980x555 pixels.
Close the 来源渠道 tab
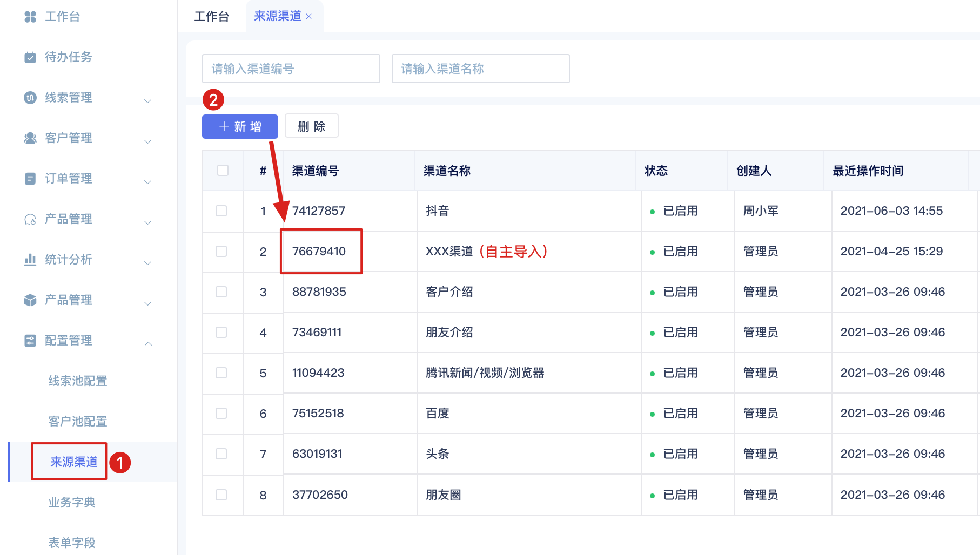[x=309, y=17]
